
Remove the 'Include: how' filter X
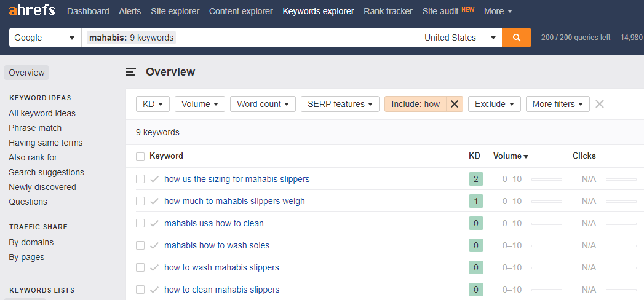pyautogui.click(x=455, y=104)
